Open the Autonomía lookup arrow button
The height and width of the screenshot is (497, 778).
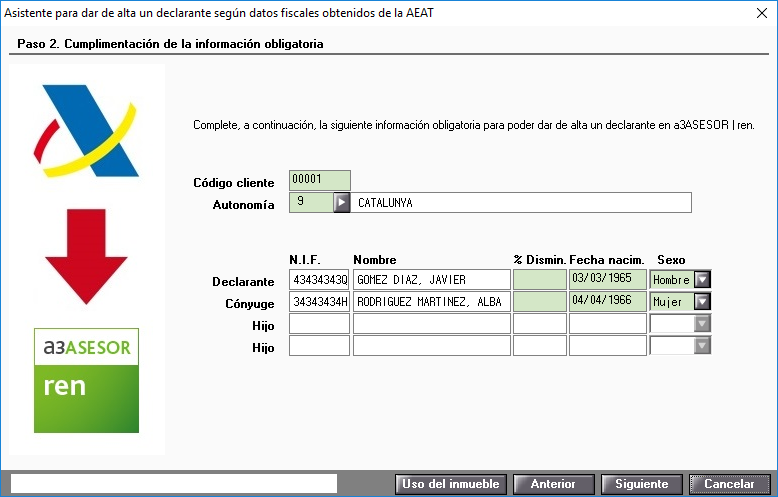click(x=341, y=202)
